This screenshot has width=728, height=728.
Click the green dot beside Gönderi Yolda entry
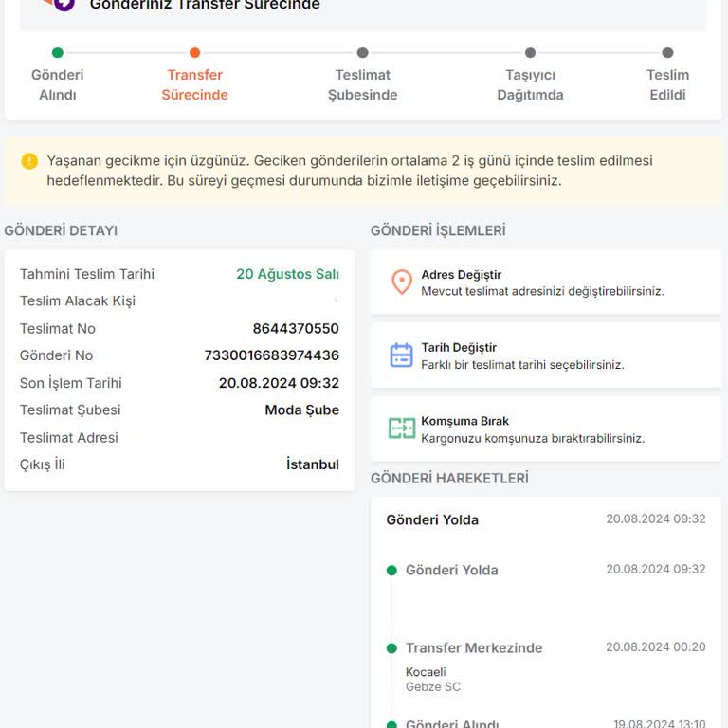(x=391, y=571)
